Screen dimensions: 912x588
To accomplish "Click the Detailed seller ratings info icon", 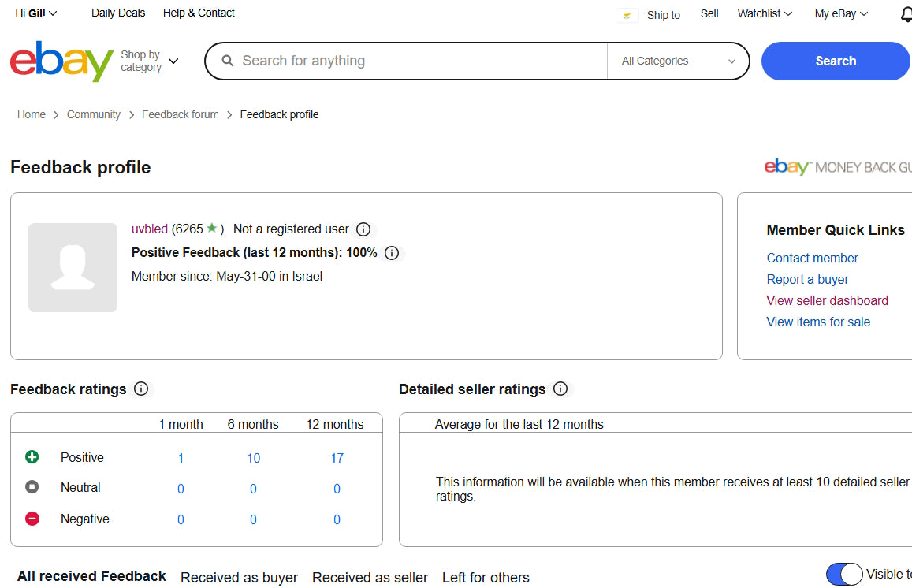I will click(x=560, y=389).
